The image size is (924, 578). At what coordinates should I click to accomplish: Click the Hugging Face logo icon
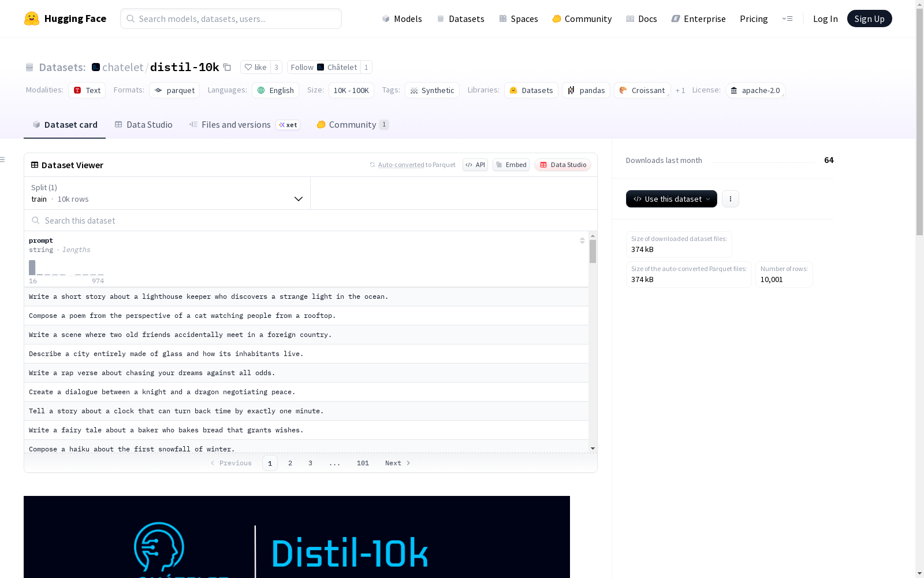(x=32, y=18)
